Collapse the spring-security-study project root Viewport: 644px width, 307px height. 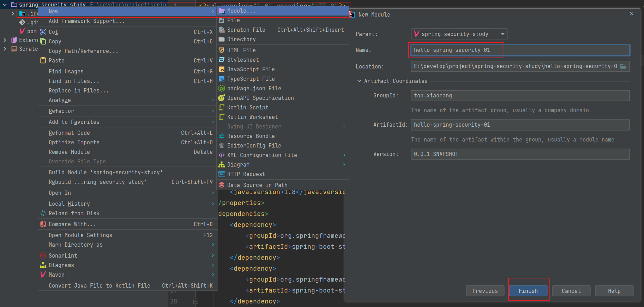(x=5, y=5)
